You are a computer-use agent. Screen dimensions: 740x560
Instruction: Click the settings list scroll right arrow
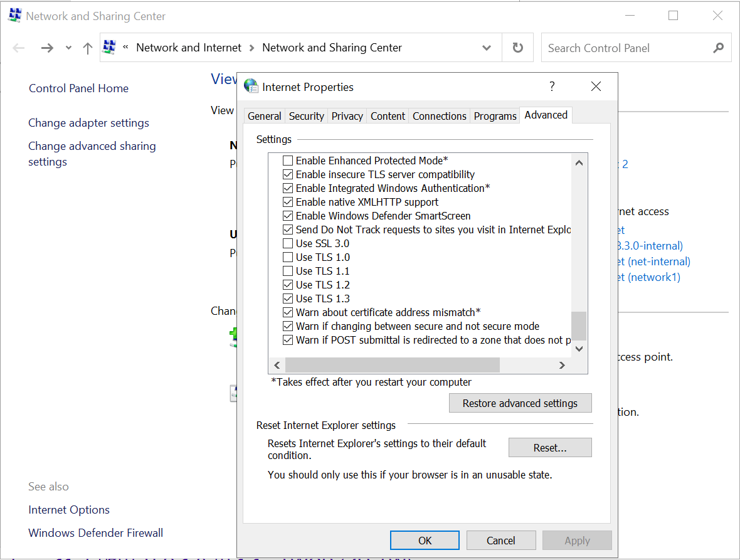[x=562, y=365]
